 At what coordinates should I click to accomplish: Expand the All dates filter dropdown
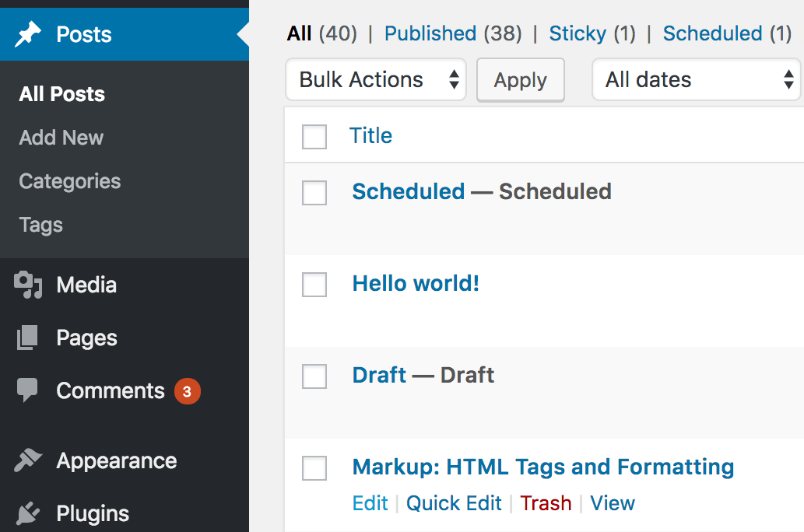tap(696, 79)
